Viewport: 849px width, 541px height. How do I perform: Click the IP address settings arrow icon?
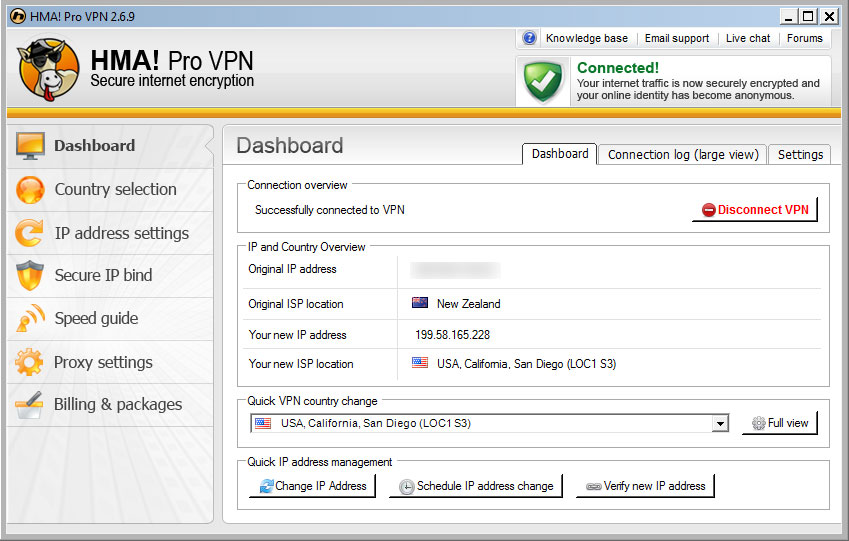click(x=29, y=233)
